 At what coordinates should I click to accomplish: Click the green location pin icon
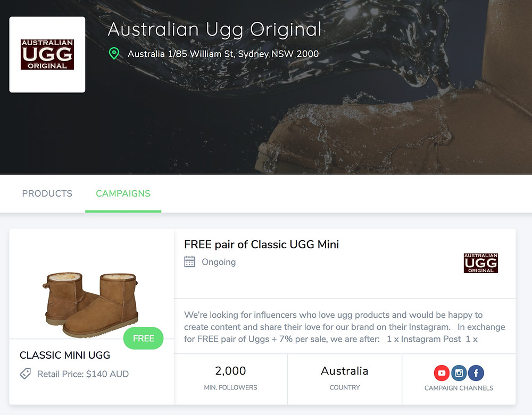(x=114, y=54)
